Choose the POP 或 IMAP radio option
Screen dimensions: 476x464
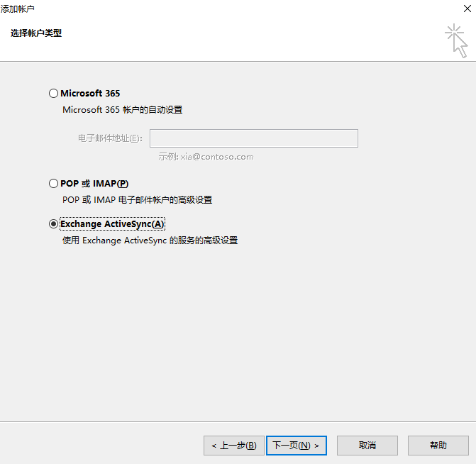pos(53,183)
